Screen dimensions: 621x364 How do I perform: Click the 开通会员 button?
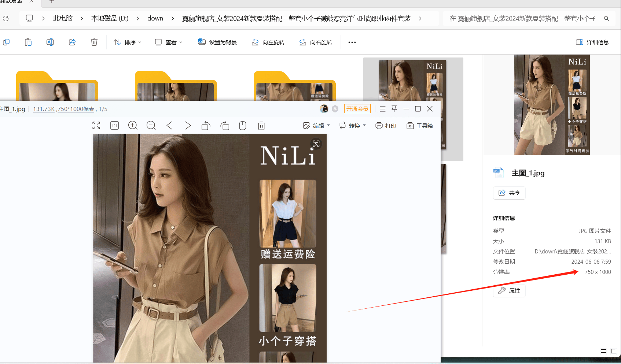coord(357,109)
